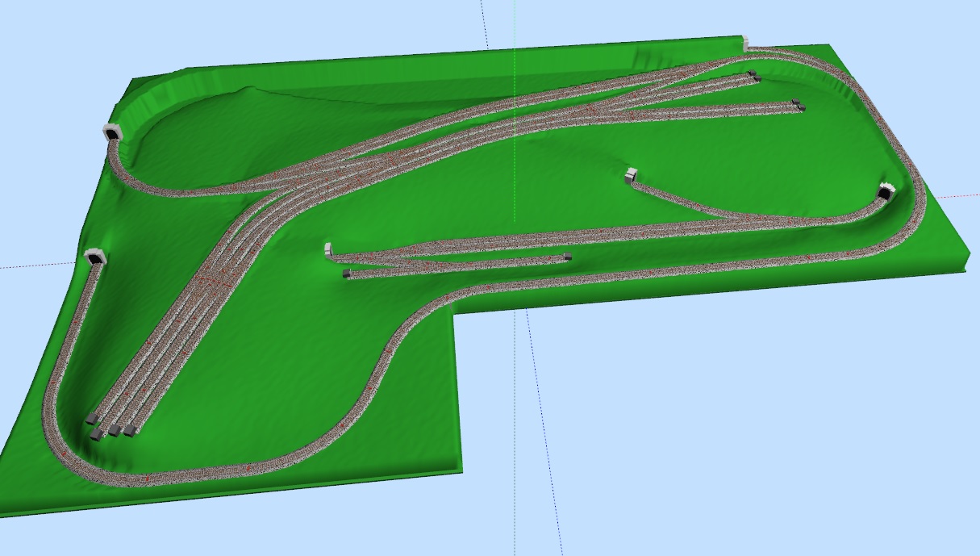Click the buffer stop at the center siding's right end
This screenshot has height=556, width=980.
pyautogui.click(x=567, y=257)
